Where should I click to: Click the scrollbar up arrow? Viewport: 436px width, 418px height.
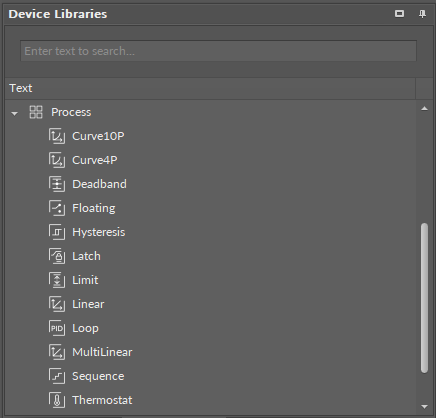pyautogui.click(x=424, y=109)
